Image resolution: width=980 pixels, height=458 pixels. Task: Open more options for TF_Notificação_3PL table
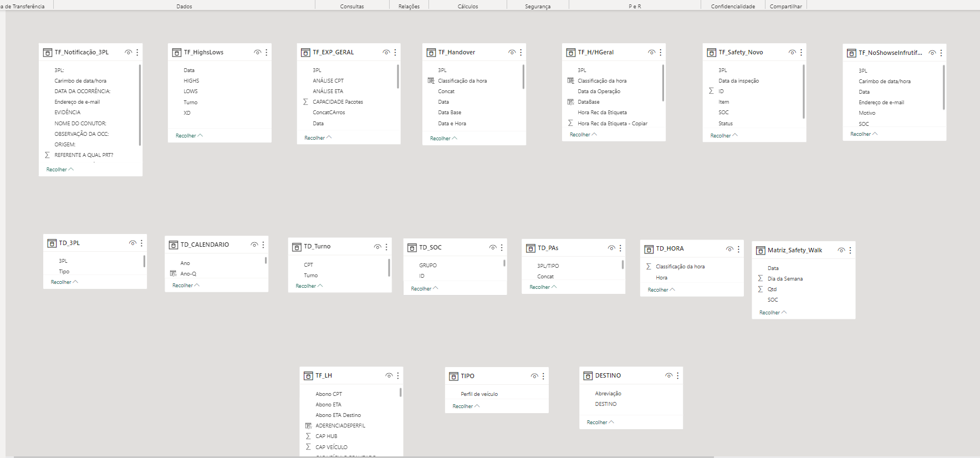click(137, 52)
